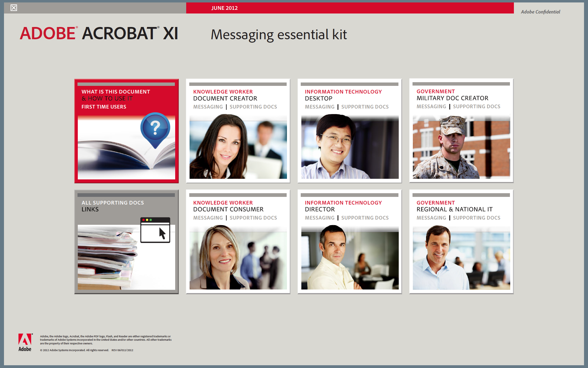Click the 'Information Technology Desktop' heading

coord(343,95)
